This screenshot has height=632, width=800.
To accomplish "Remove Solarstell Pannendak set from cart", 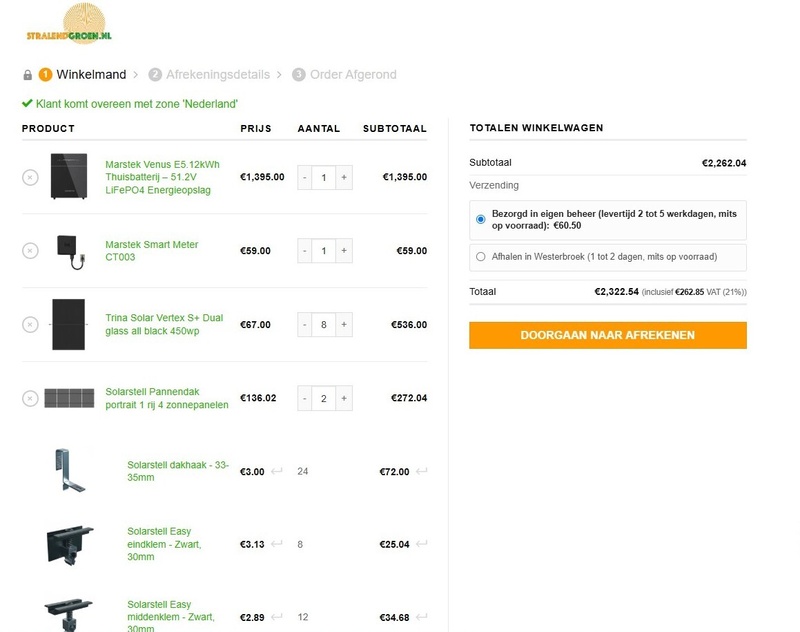I will coord(30,398).
